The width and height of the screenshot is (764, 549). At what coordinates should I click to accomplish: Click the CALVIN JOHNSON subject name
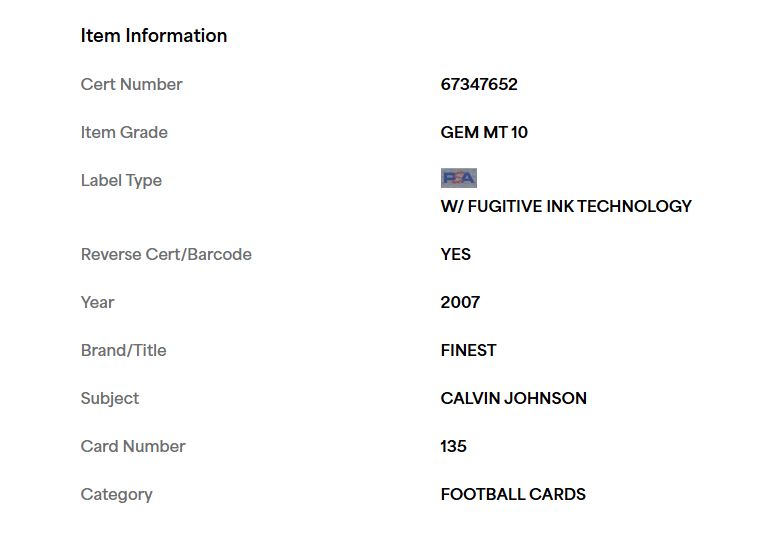514,398
